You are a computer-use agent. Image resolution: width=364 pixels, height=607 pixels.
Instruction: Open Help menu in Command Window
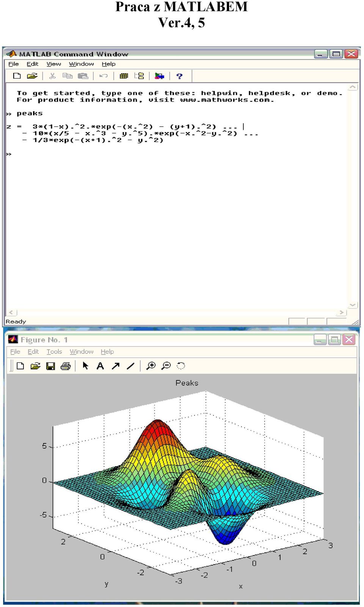click(108, 64)
